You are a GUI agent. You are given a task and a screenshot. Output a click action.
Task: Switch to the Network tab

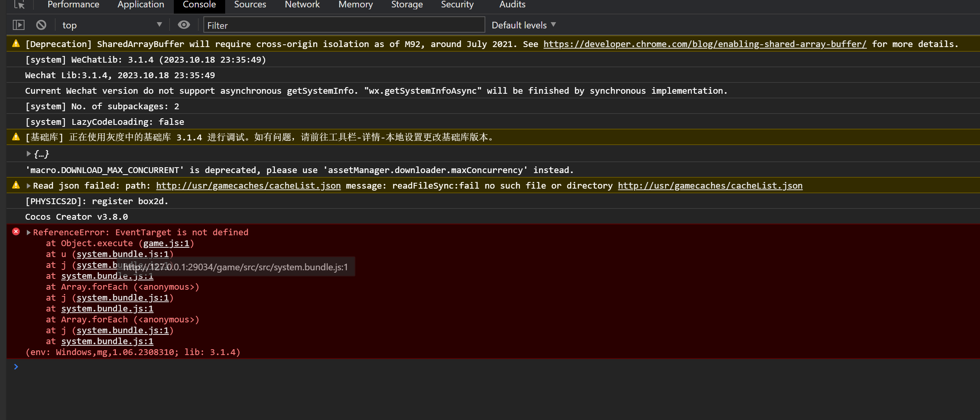point(302,5)
